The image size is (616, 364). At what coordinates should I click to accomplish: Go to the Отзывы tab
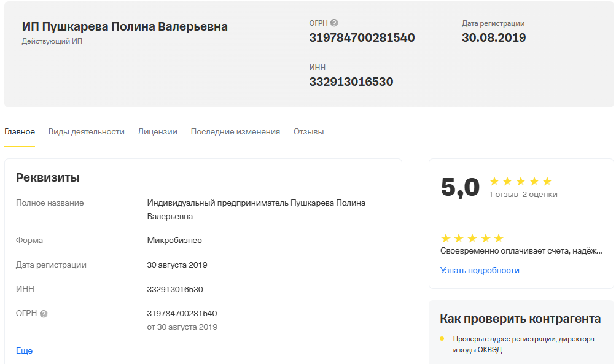(308, 131)
